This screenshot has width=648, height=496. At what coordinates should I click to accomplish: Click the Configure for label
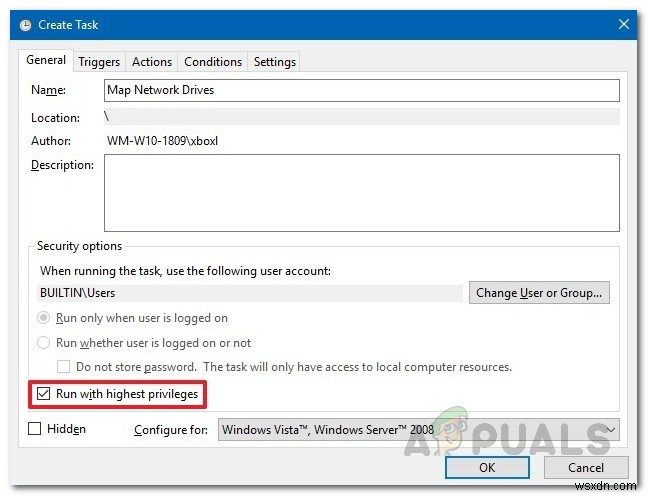coord(171,430)
